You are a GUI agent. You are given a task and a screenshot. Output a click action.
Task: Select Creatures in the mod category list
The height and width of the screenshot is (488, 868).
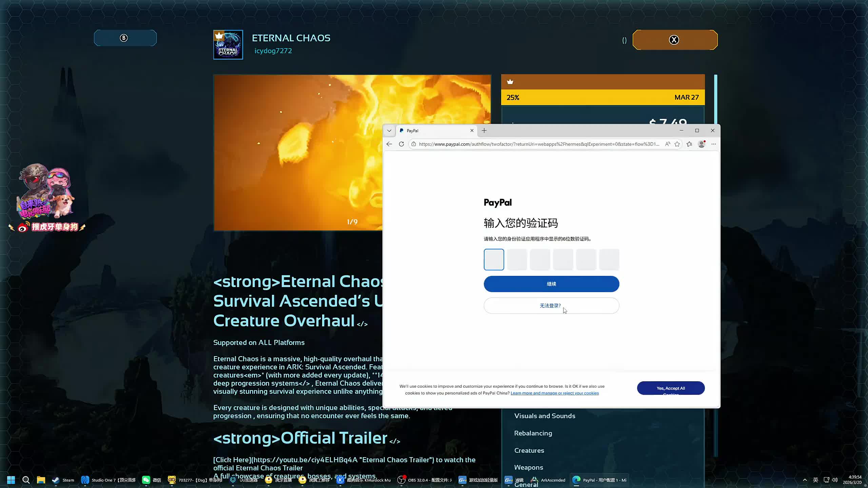[x=529, y=450]
